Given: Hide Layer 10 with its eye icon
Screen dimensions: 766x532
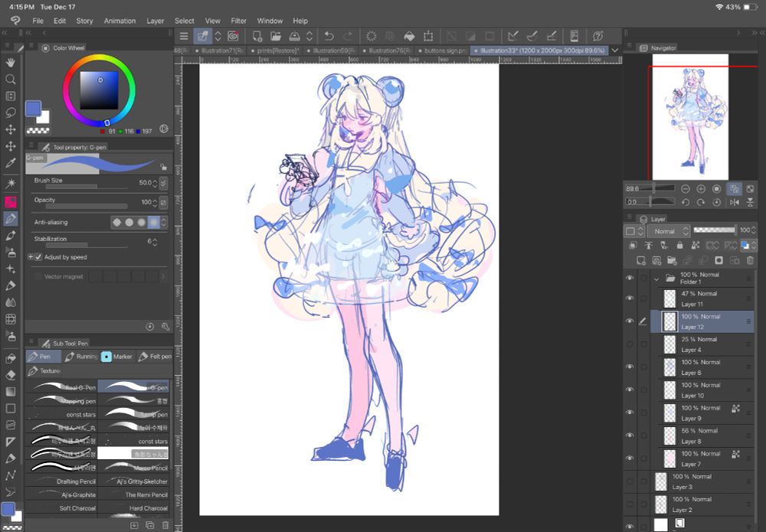Looking at the screenshot, I should coord(630,390).
